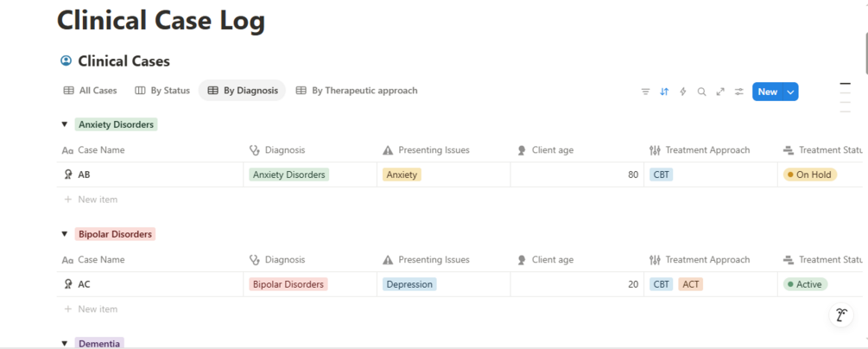Click the blue New button
This screenshot has width=868, height=349.
point(767,92)
